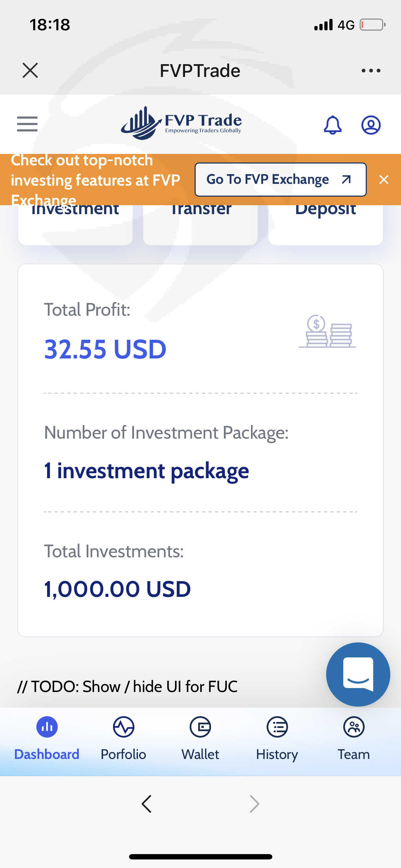Viewport: 401px width, 868px height.
Task: Tap the coins stack icon
Action: (x=327, y=331)
